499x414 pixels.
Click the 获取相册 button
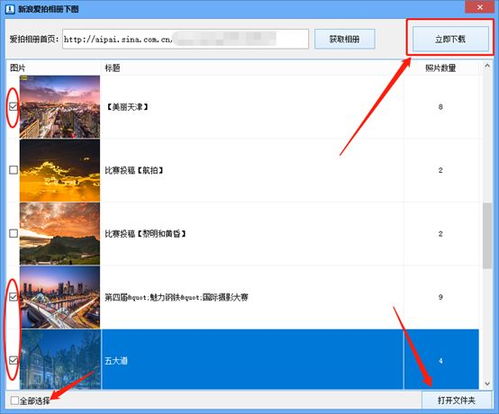[344, 39]
